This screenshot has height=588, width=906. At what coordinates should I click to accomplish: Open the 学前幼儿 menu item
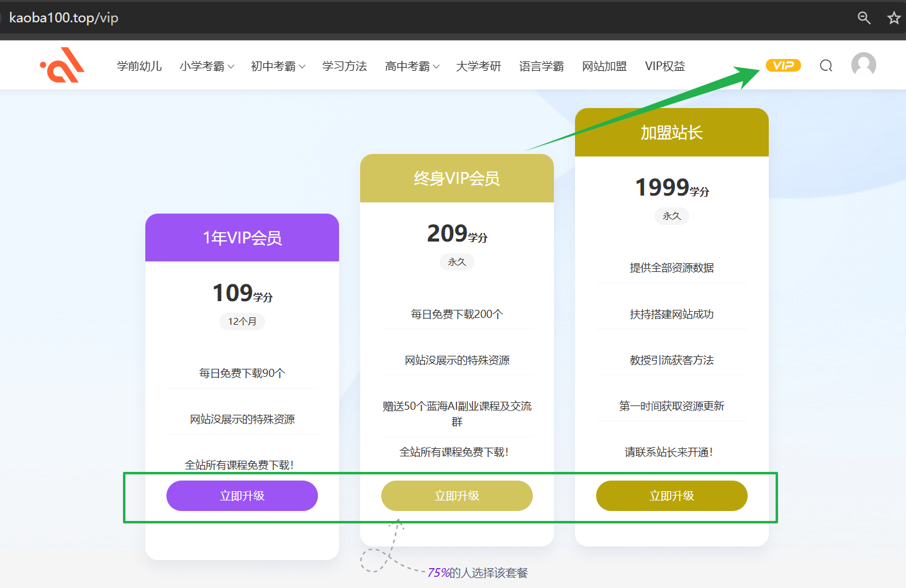tap(139, 66)
